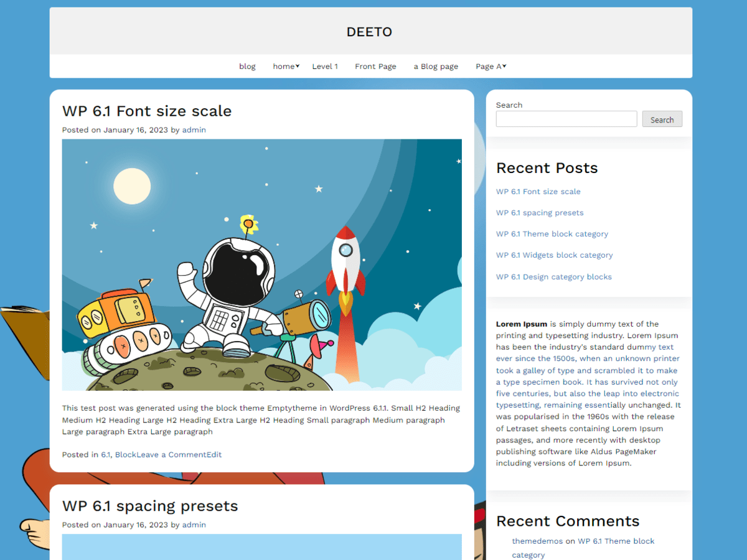Image resolution: width=747 pixels, height=560 pixels.
Task: Click 'themedemos' commenter name
Action: click(537, 541)
